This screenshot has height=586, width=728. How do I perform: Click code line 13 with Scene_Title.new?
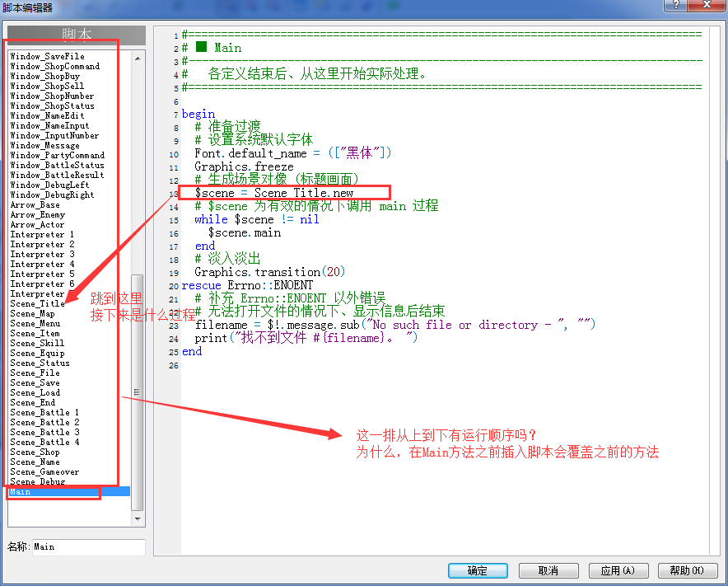pyautogui.click(x=274, y=193)
